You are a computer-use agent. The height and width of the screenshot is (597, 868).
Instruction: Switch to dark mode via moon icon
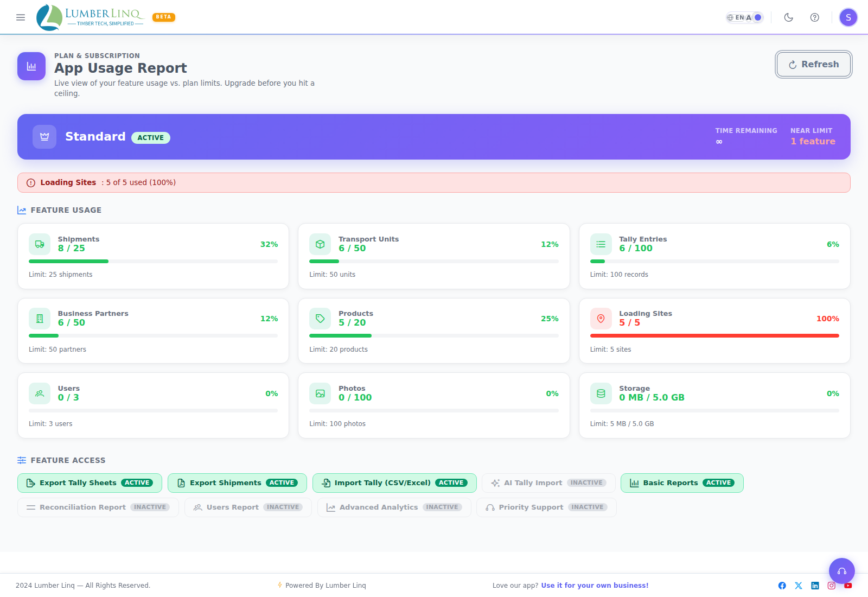789,17
